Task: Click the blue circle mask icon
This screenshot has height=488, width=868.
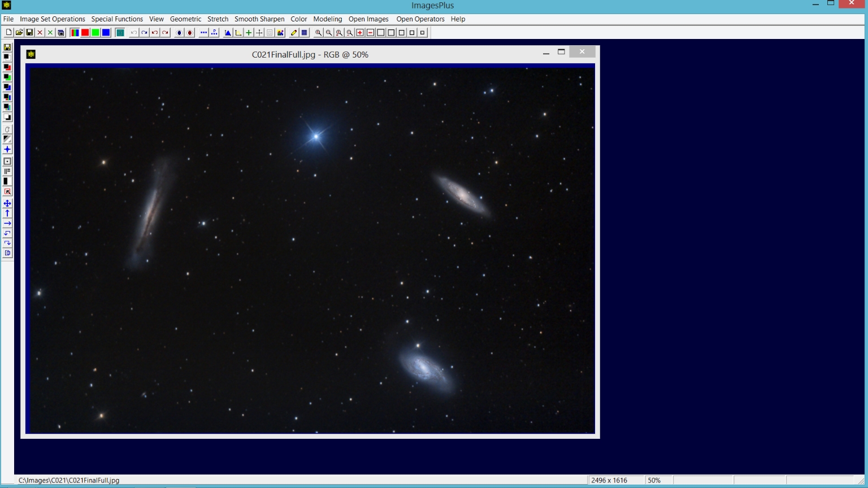Action: [179, 33]
